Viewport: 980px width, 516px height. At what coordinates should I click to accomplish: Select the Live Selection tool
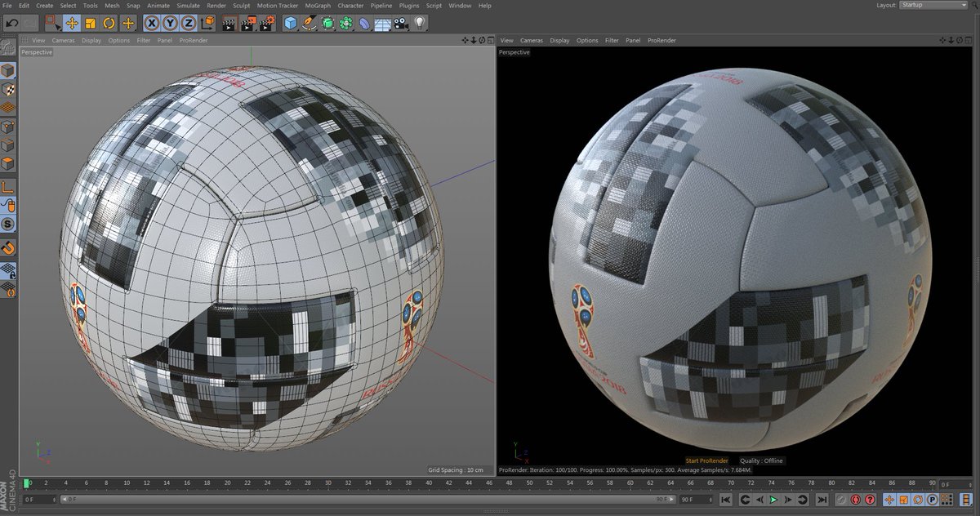click(x=52, y=23)
